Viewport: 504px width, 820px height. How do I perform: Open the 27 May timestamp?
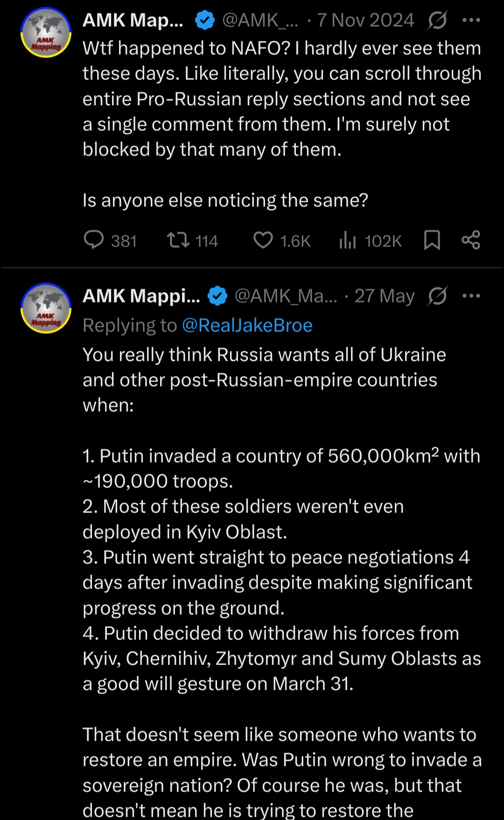pos(385,296)
